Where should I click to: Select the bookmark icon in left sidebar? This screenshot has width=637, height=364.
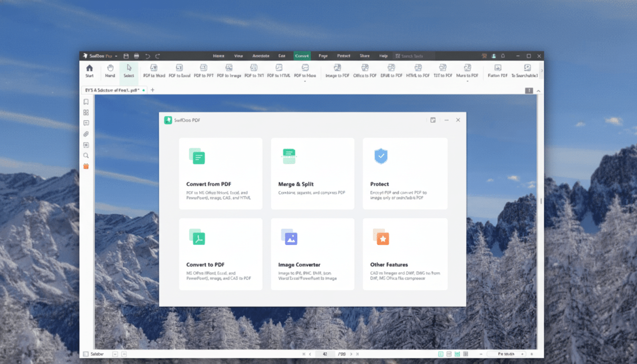coord(86,101)
